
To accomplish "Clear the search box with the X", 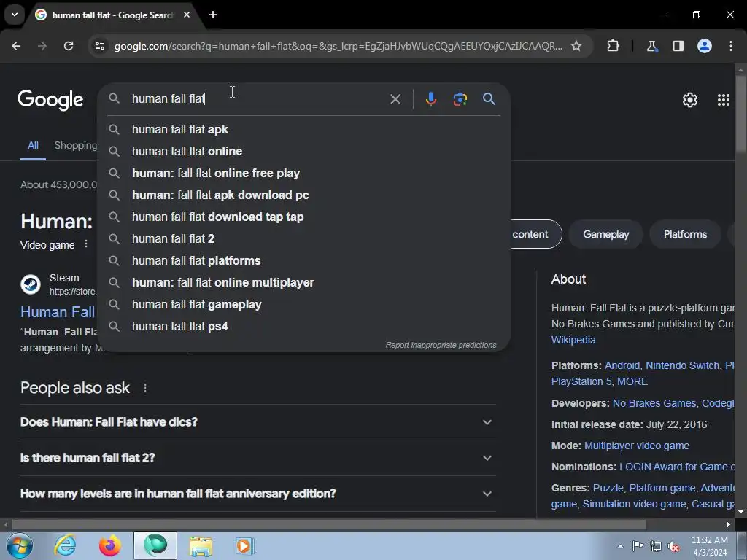I will point(395,99).
